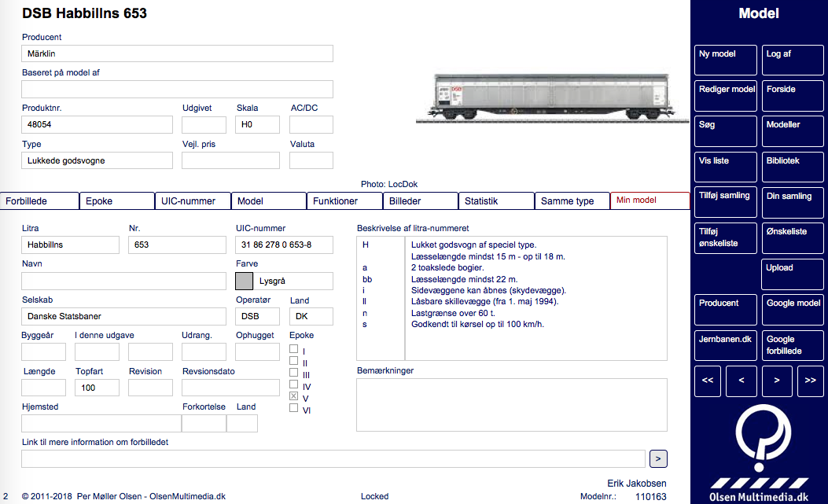The image size is (828, 504).
Task: Click the Olsen Multimedia logo
Action: (x=759, y=453)
